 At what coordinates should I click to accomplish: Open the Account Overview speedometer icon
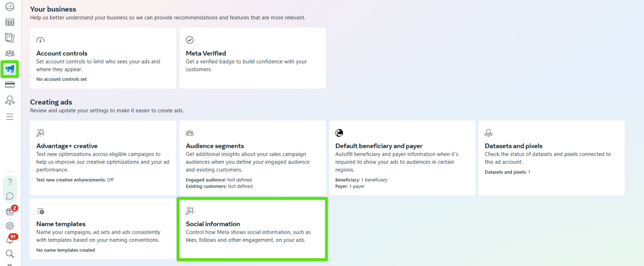click(x=9, y=7)
